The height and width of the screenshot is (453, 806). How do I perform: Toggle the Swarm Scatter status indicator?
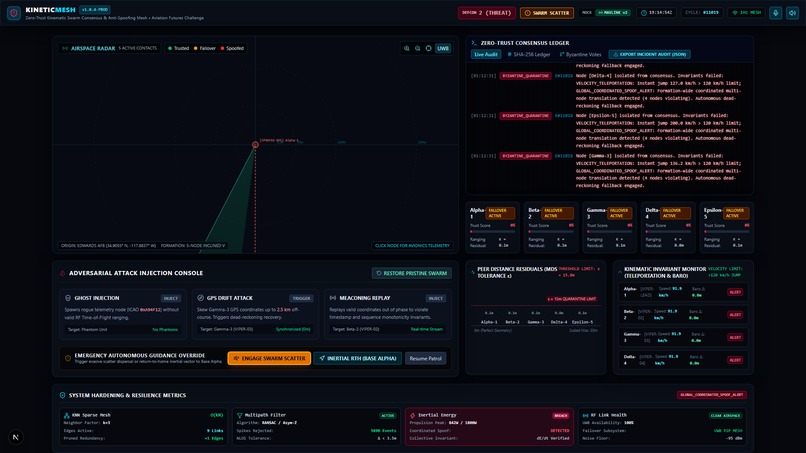(x=546, y=13)
